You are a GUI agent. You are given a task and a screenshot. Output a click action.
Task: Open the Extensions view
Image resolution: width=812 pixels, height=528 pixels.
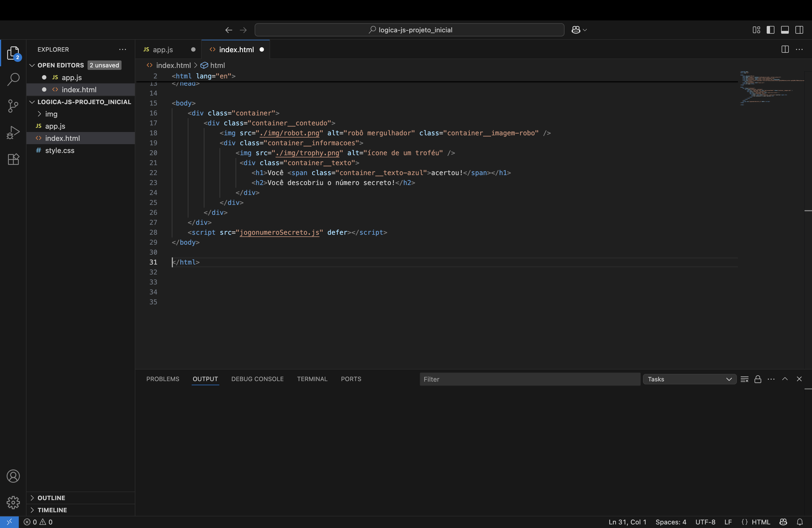(x=13, y=159)
